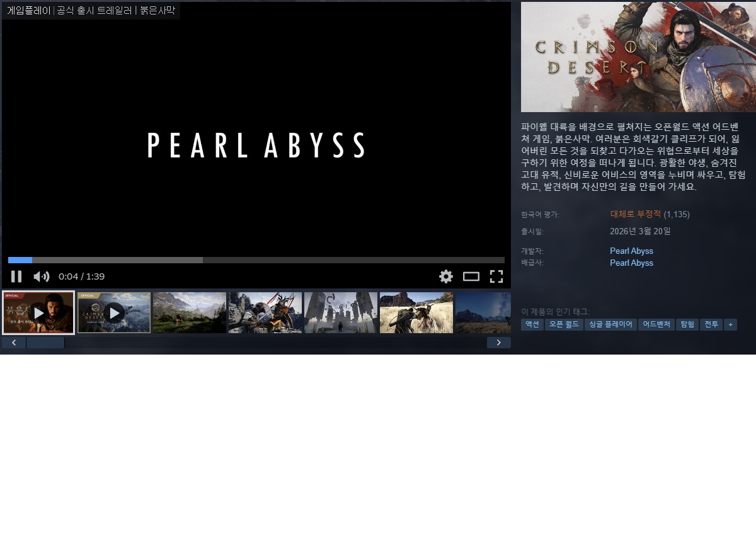Click left arrow of thumbnail strip

pyautogui.click(x=14, y=343)
